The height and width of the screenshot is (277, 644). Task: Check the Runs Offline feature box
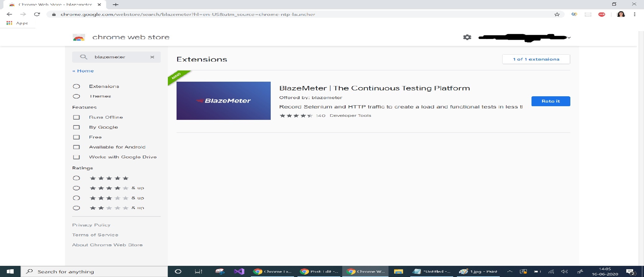point(76,117)
